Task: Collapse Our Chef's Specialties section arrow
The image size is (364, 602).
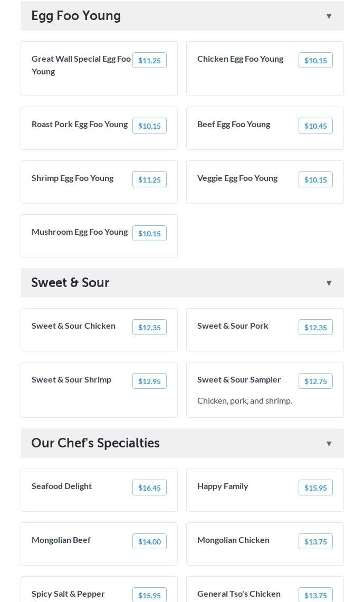Action: click(x=329, y=444)
